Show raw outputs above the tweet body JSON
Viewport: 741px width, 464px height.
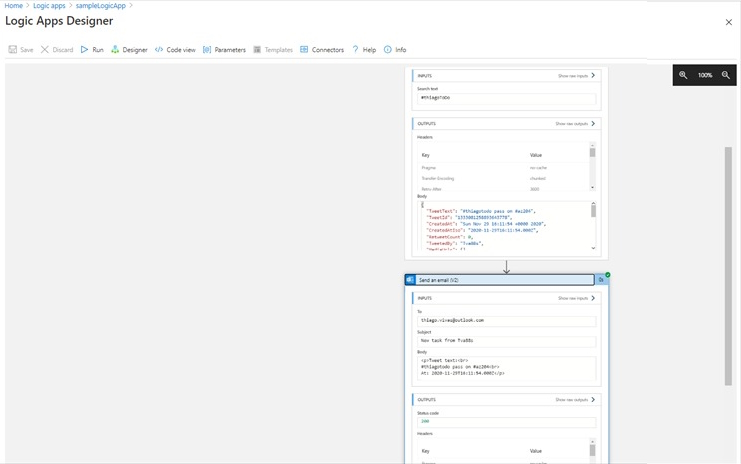click(575, 123)
